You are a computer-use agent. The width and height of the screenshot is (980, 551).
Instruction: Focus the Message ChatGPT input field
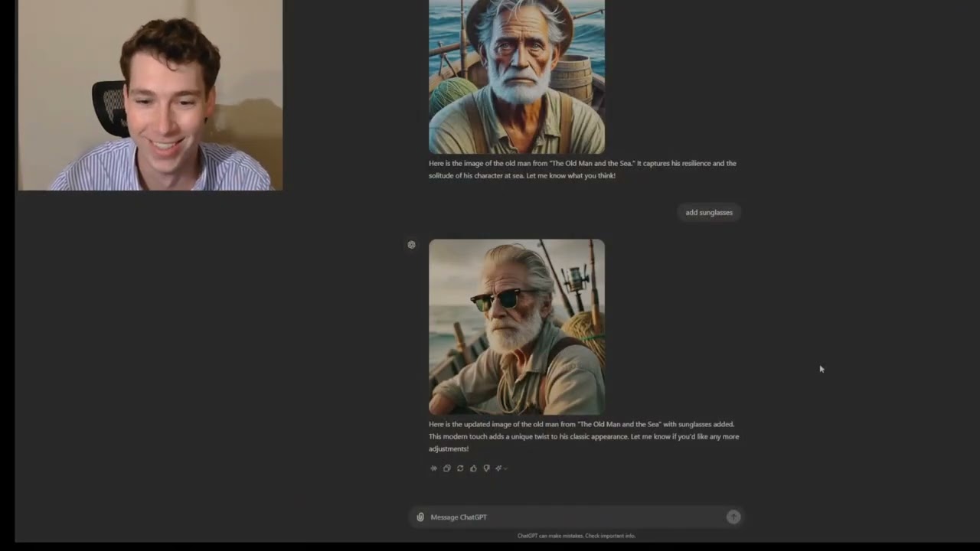tap(576, 517)
